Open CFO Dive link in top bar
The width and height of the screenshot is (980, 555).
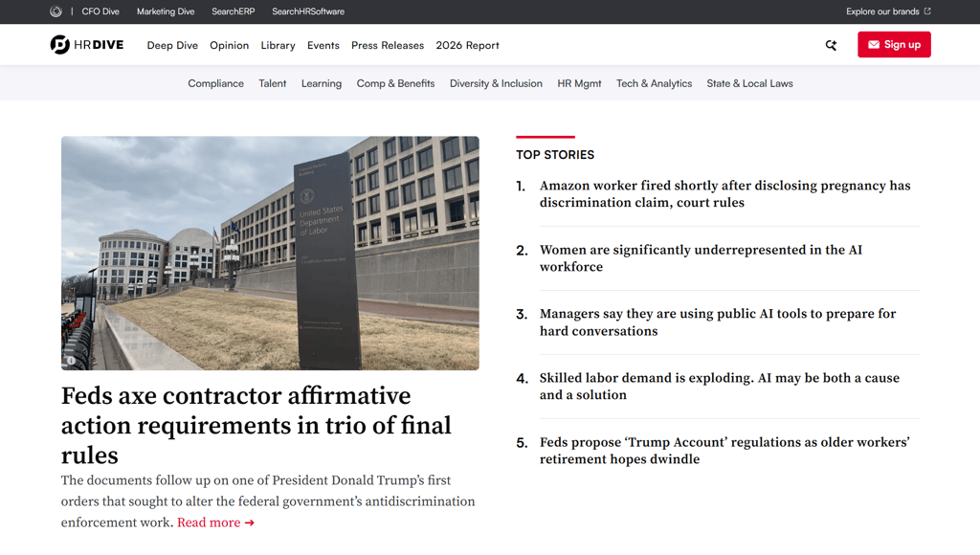click(100, 11)
